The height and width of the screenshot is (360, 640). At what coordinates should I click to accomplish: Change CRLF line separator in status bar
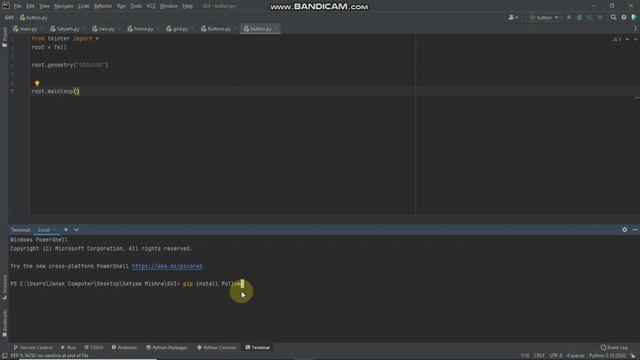(539, 356)
